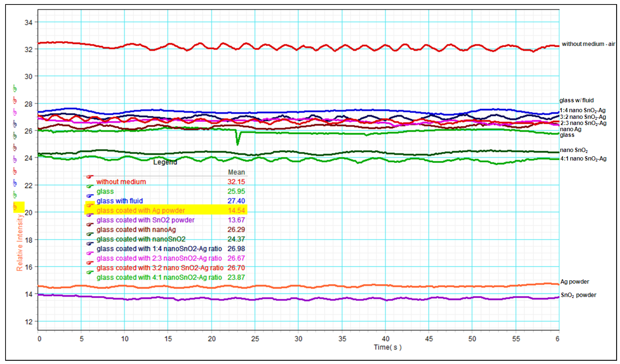Viewport: 620px width, 364px height.
Task: Click the 'Mean' column header
Action: click(x=236, y=172)
